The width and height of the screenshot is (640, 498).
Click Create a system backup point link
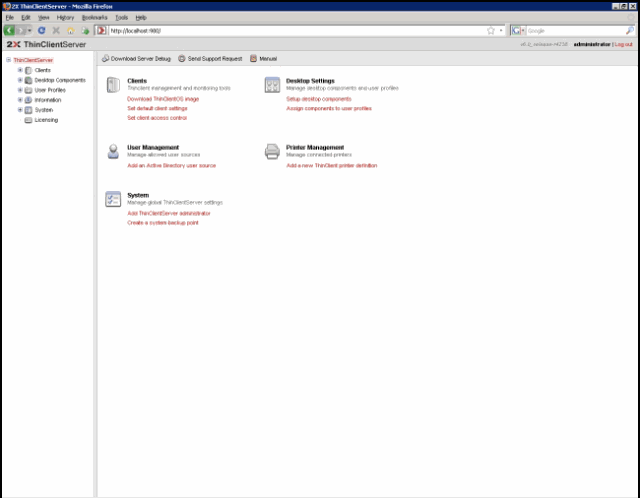pos(162,222)
